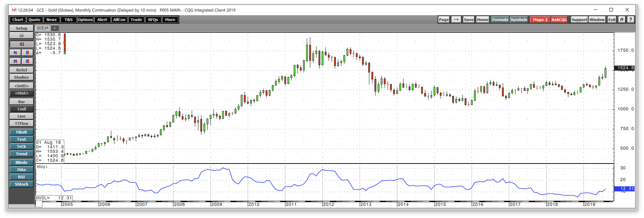Open the Quote menu item
Viewport: 644px width, 218px height.
point(35,19)
